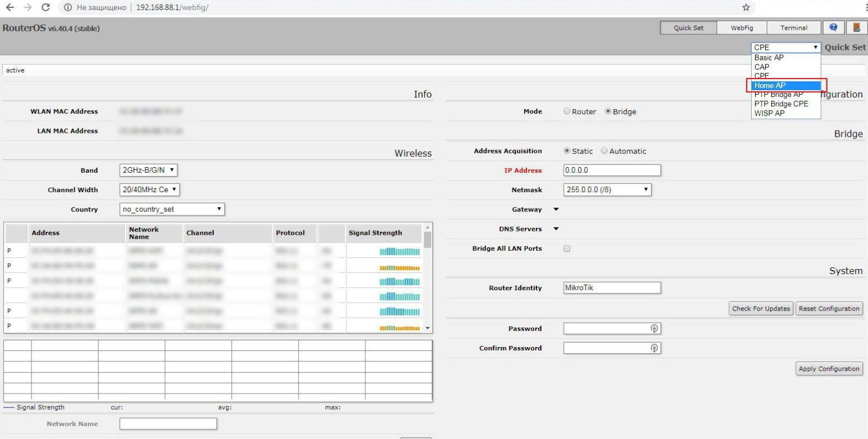Screen dimensions: 868x439
Task: Select Home AP from the mode list
Action: (786, 85)
